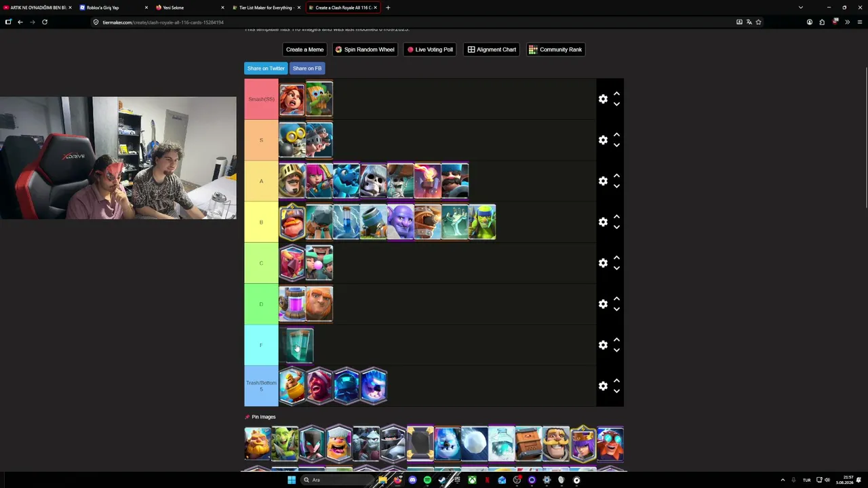The height and width of the screenshot is (488, 868).
Task: Click the Create a Meme button
Action: 304,49
